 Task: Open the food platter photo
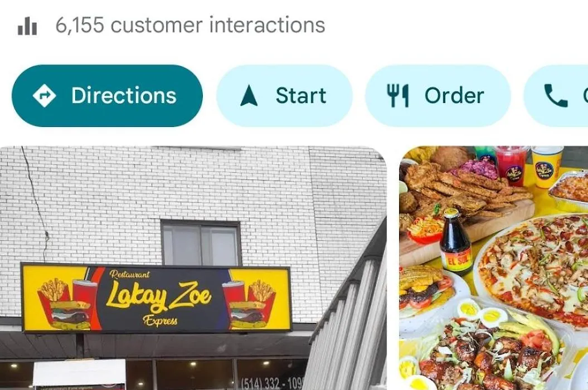(493, 268)
